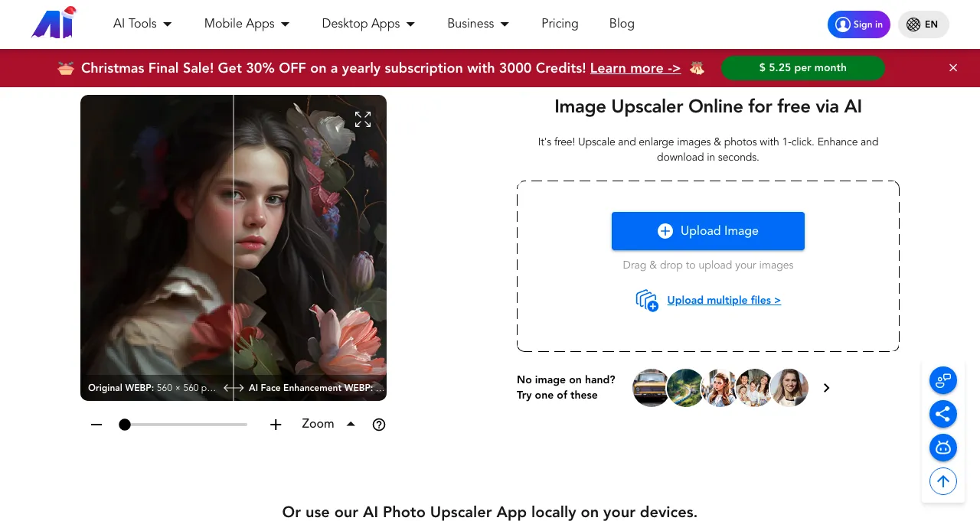Click the before/after comparison divider handle
Viewport: 980px width, 521px height.
coord(234,388)
